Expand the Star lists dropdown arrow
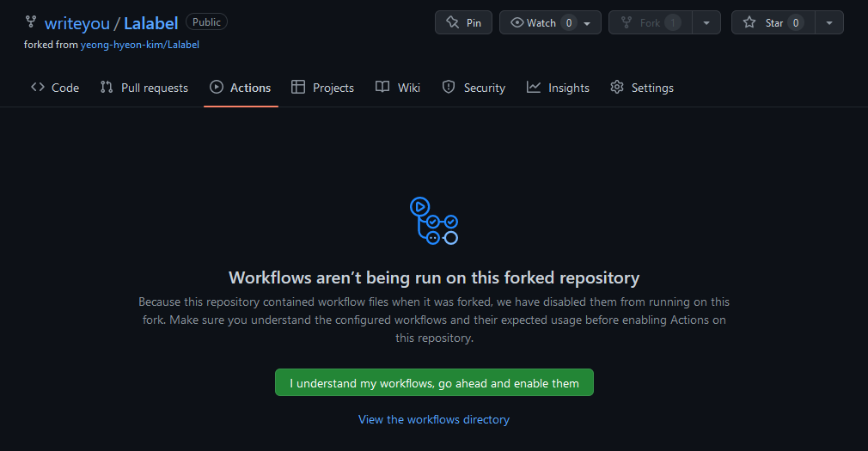Viewport: 868px width, 451px height. (829, 22)
